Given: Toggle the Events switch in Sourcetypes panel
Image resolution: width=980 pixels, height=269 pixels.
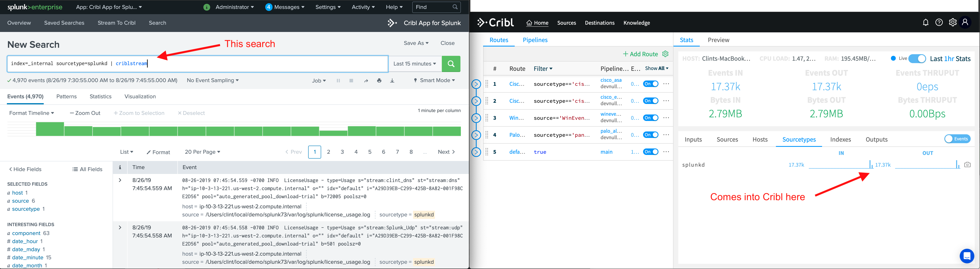Looking at the screenshot, I should click(958, 139).
